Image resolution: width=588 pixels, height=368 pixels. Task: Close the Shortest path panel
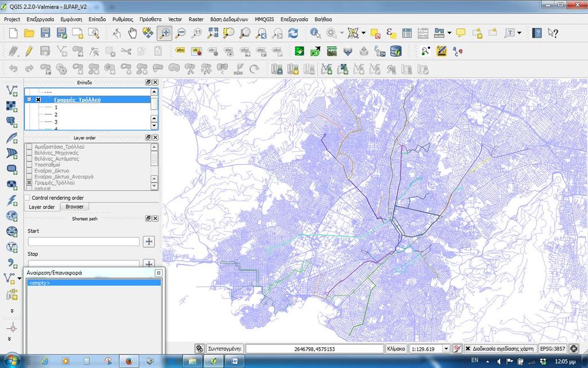pos(155,218)
